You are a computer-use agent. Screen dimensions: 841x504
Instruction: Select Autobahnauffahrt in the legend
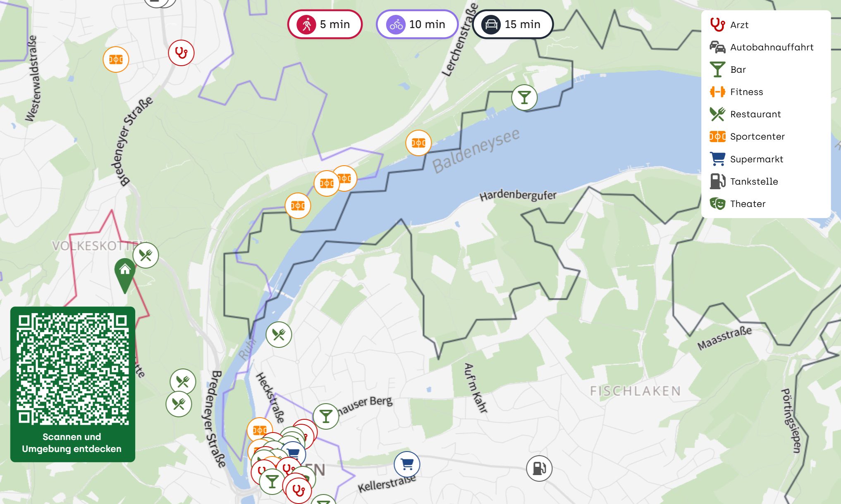tap(762, 47)
